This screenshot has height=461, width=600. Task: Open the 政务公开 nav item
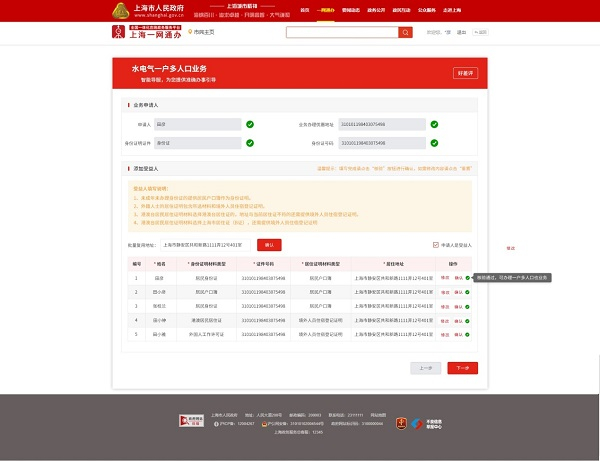pyautogui.click(x=376, y=10)
